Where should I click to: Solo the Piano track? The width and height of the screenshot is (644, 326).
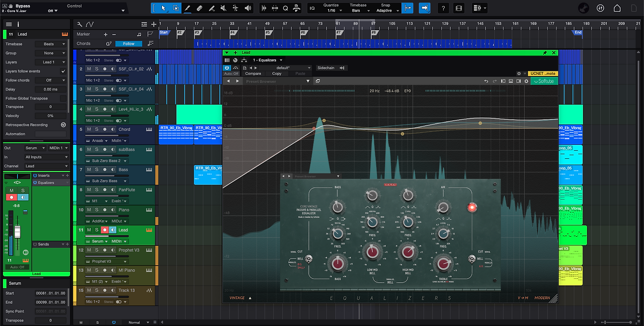(97, 210)
